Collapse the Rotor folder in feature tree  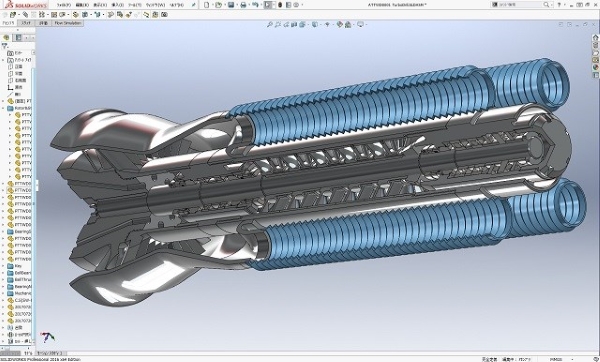click(3, 108)
